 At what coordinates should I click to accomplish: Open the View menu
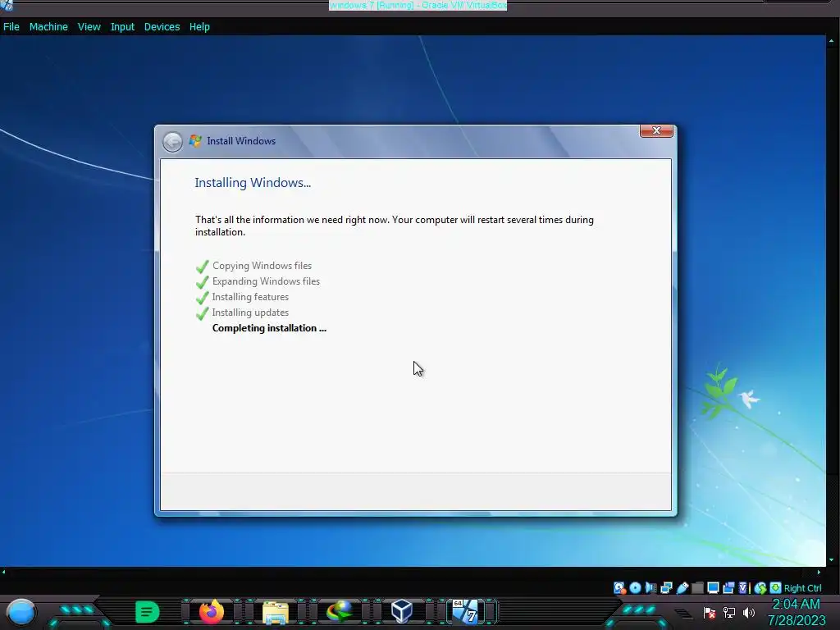(89, 27)
